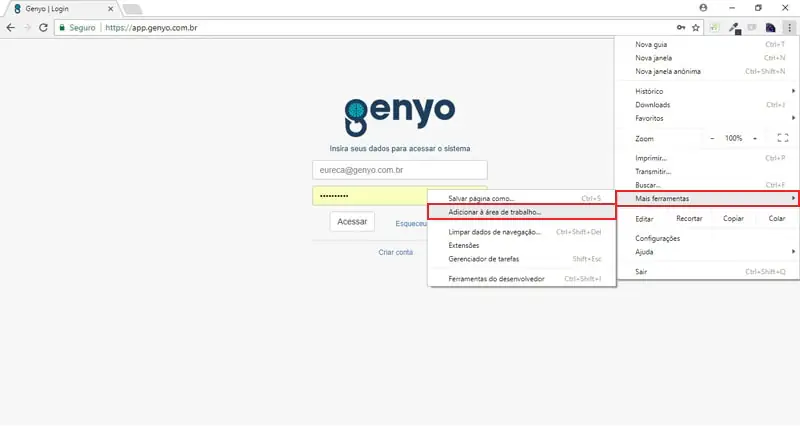Viewport: 800px width, 426px height.
Task: Select Nova janela menu item
Action: 707,58
